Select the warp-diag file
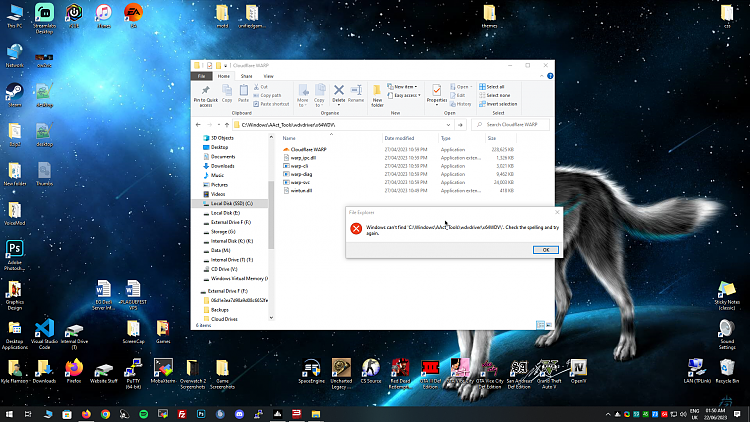The width and height of the screenshot is (750, 422). (303, 174)
